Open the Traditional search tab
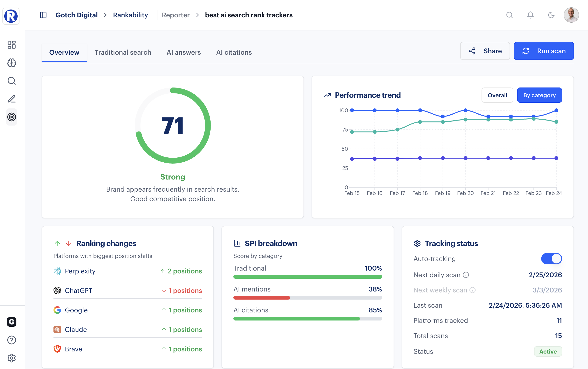588x369 pixels. (x=123, y=52)
